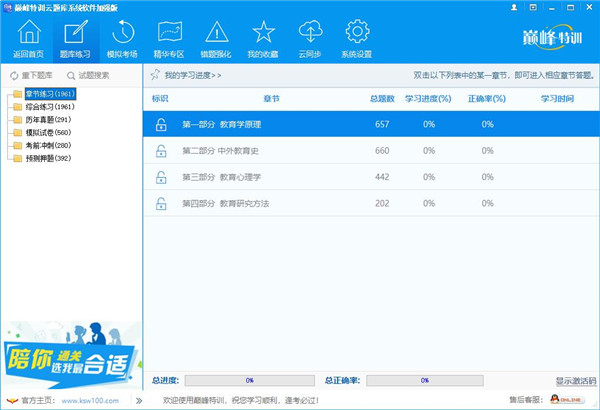
Task: Click the 重下题库 tab
Action: [x=33, y=75]
